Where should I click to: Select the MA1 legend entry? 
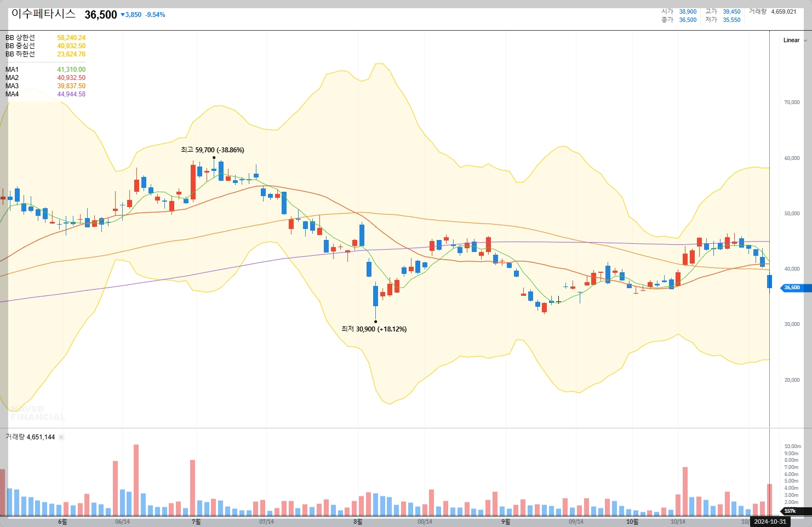[12, 70]
